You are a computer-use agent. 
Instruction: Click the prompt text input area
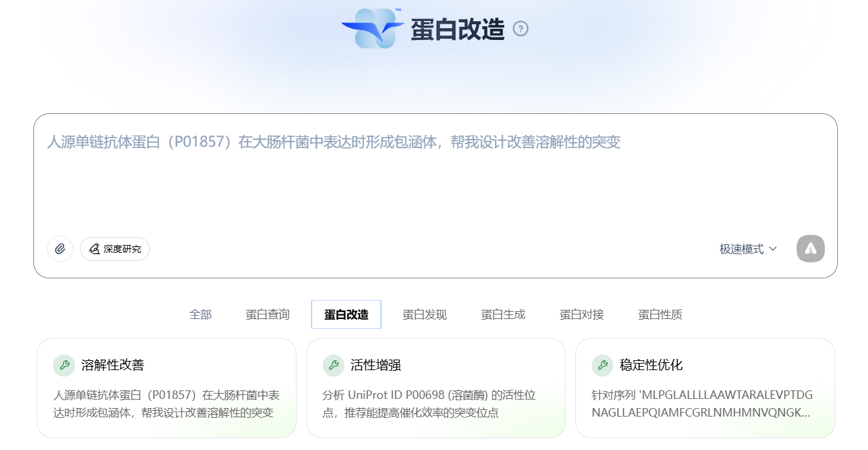point(435,177)
